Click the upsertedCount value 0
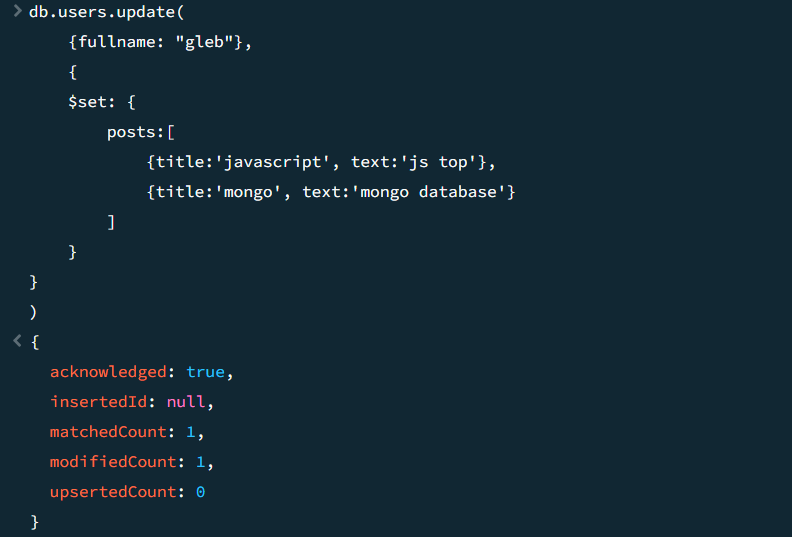792x537 pixels. 201,492
